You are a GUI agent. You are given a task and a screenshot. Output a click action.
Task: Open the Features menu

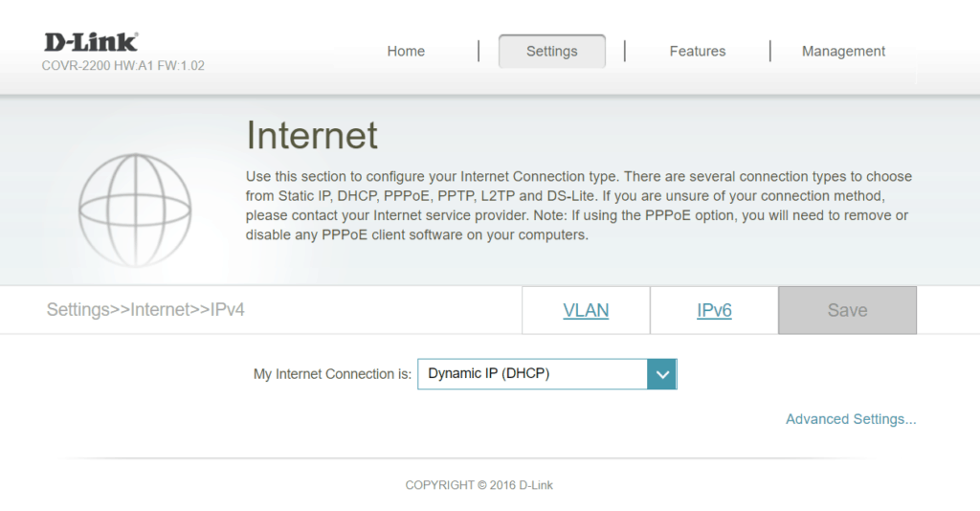pos(698,52)
